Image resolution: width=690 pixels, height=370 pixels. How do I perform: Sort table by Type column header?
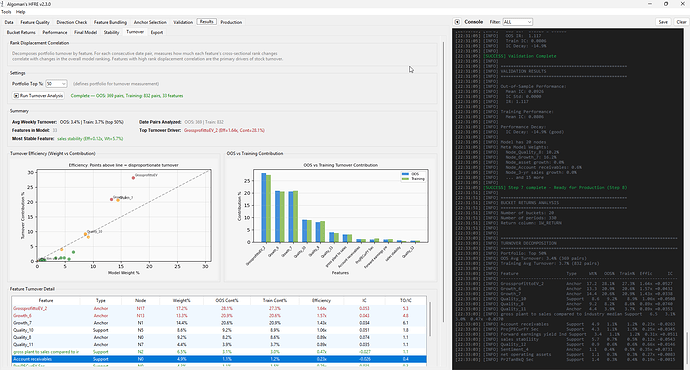[101, 300]
